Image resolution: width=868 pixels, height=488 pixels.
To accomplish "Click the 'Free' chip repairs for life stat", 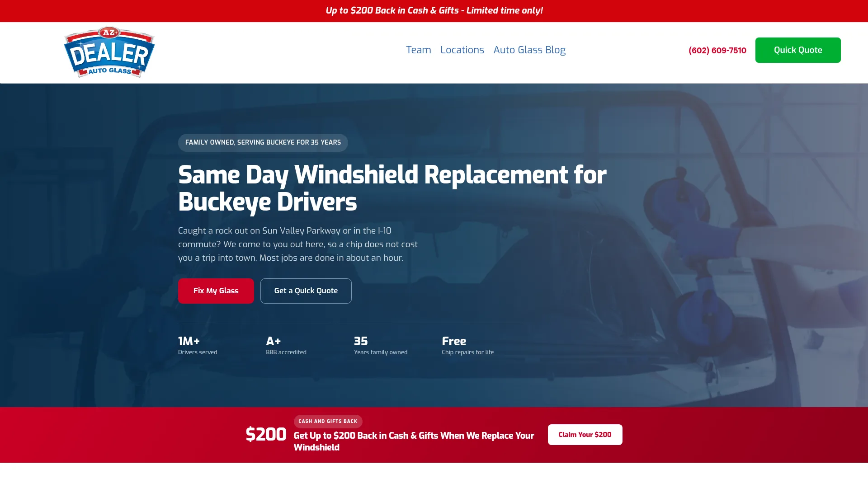I will click(x=467, y=345).
